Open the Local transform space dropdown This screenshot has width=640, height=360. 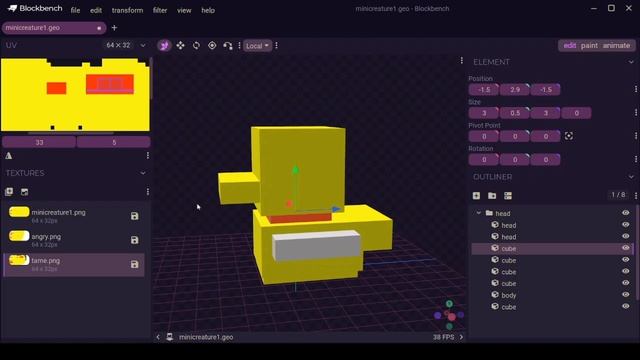[x=257, y=46]
